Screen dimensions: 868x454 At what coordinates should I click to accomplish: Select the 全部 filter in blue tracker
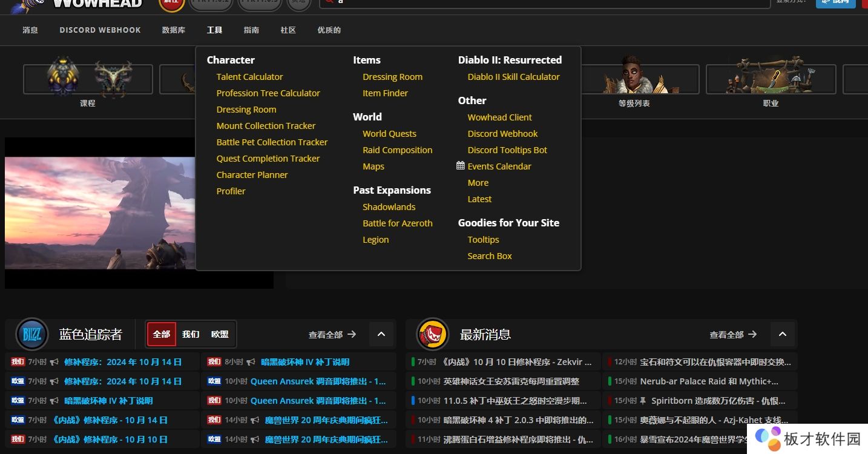(162, 334)
